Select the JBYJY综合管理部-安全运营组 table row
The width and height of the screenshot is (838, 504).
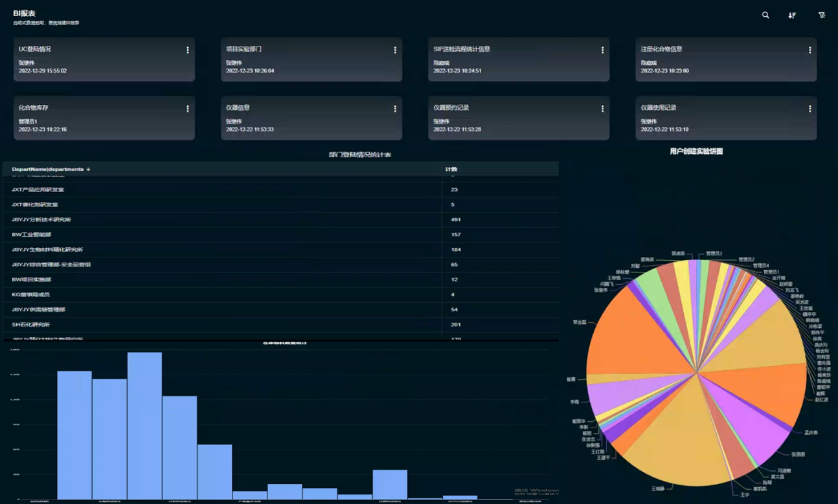tap(280, 265)
